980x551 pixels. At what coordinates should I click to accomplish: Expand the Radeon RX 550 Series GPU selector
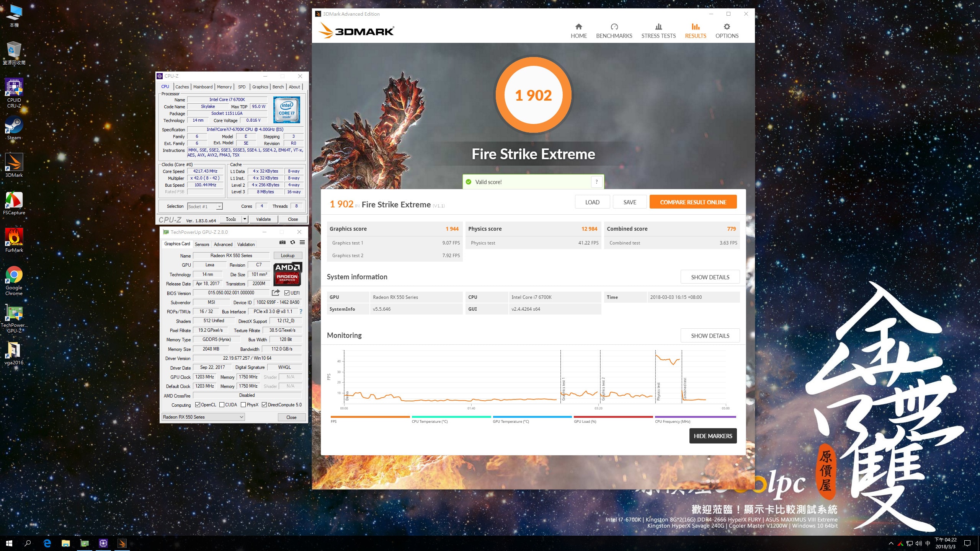(x=203, y=417)
